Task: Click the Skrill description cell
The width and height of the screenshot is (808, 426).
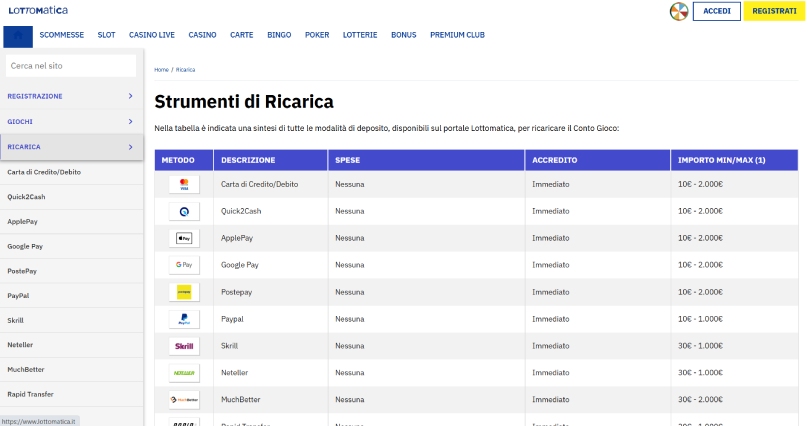Action: (271, 346)
